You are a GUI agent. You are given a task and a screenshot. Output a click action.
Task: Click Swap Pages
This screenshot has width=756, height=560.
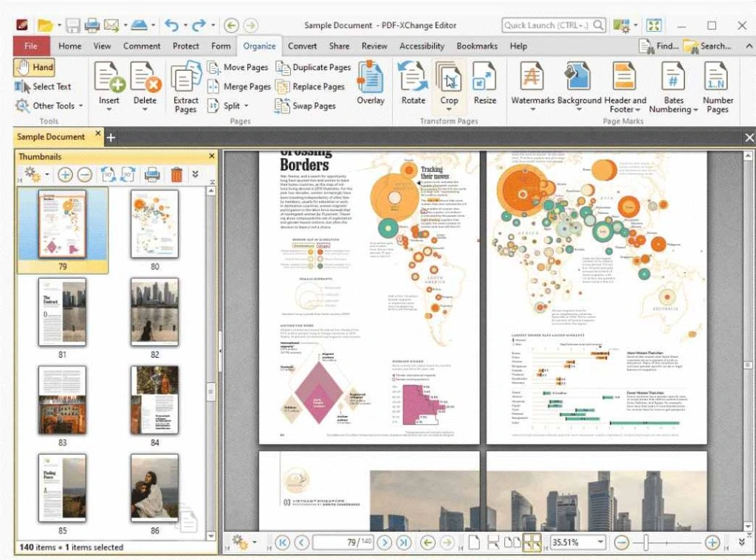click(305, 106)
